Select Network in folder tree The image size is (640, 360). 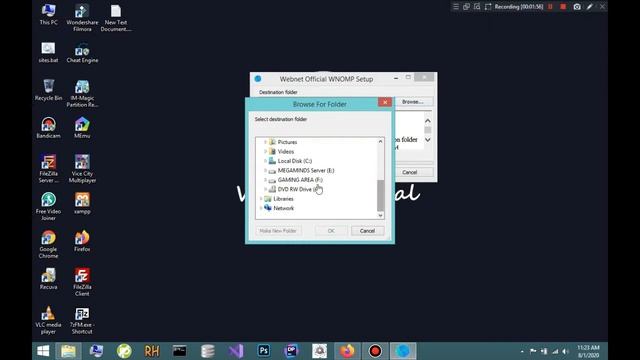point(283,208)
